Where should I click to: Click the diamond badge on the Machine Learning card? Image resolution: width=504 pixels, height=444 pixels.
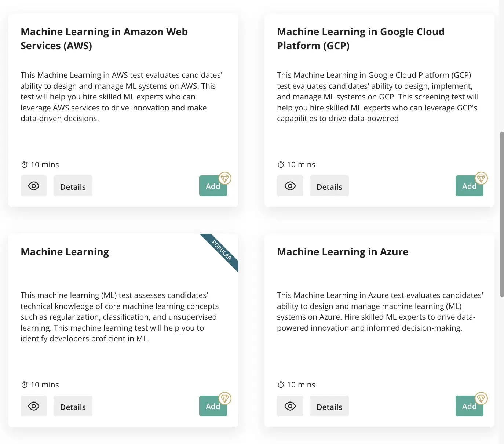click(225, 398)
